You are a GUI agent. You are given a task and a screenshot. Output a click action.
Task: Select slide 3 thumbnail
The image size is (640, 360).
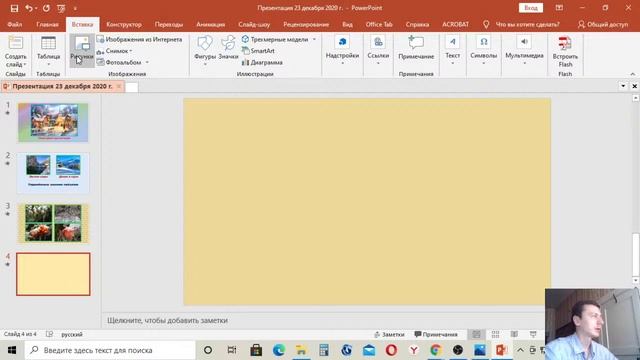click(53, 224)
